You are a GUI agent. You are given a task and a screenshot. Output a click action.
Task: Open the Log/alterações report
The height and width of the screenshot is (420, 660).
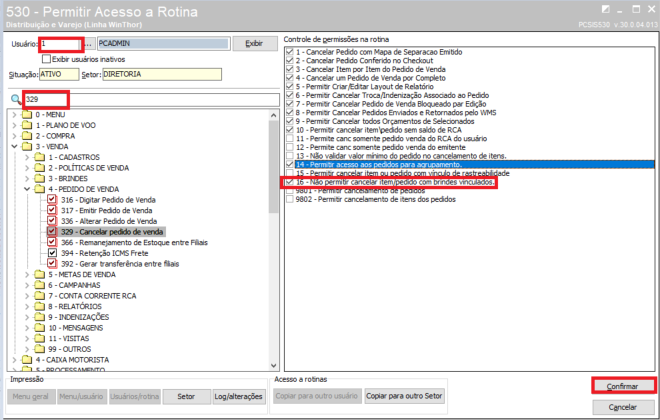239,396
